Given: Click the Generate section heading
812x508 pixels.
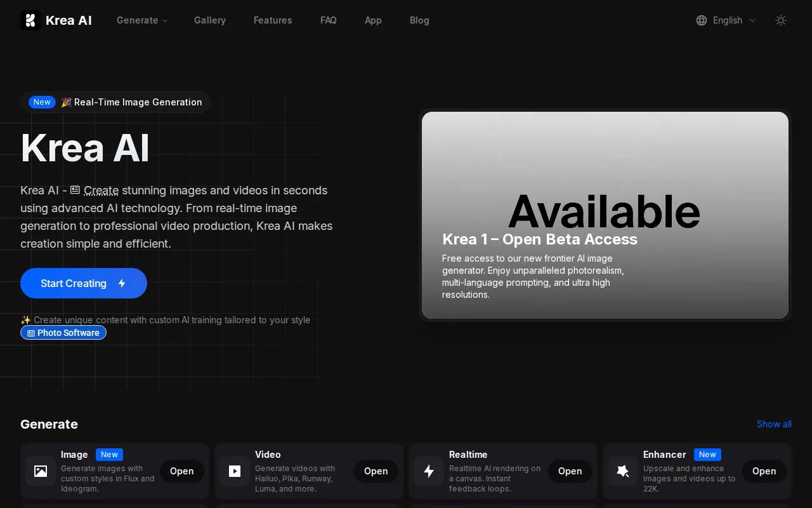Looking at the screenshot, I should (49, 424).
